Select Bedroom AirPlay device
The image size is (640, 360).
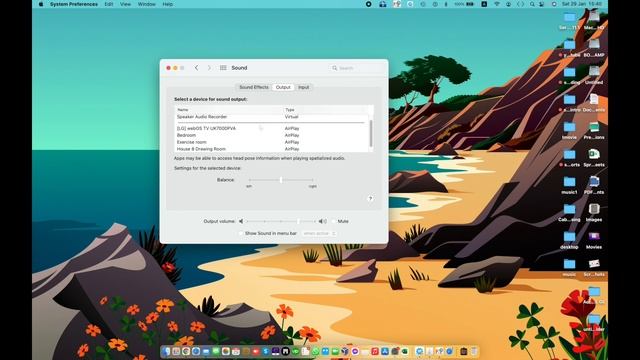(271, 135)
